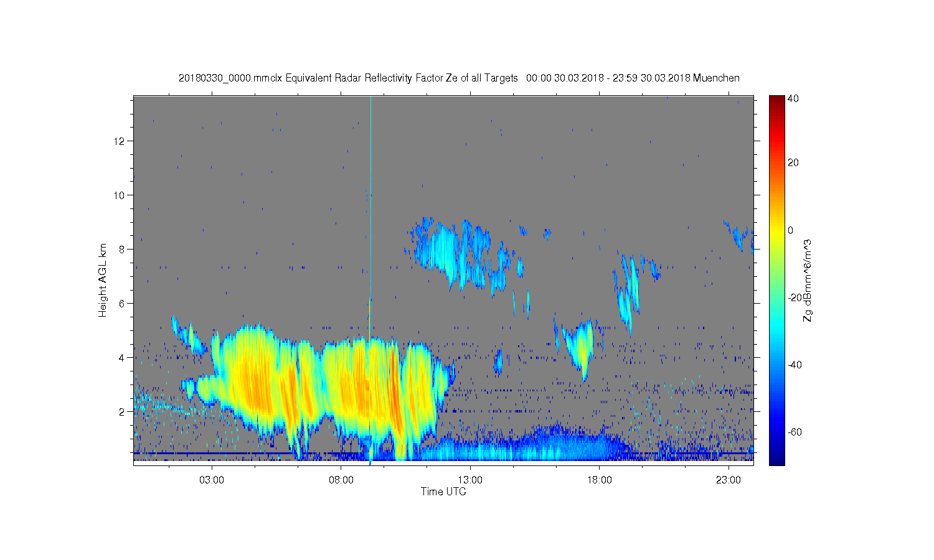Select the 'Time UTC' x-axis label
The height and width of the screenshot is (560, 934).
443,492
